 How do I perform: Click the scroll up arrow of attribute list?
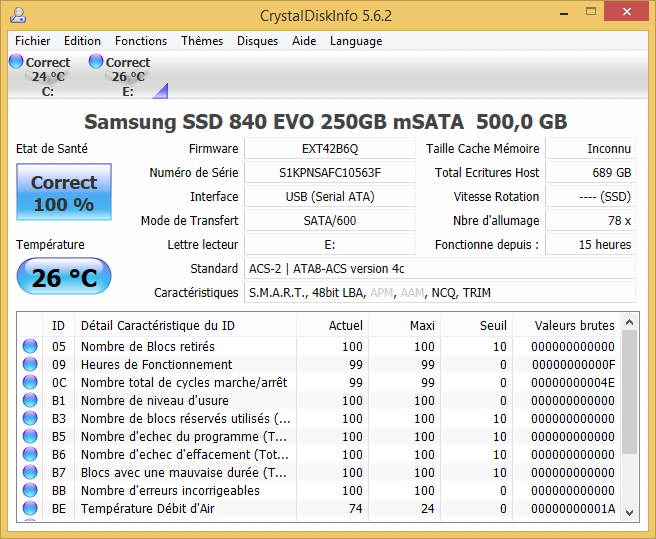tap(629, 322)
